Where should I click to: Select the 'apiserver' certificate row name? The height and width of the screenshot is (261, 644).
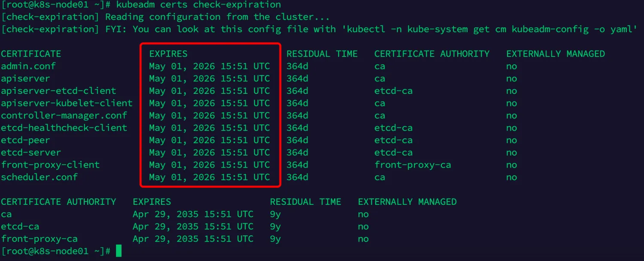[25, 78]
